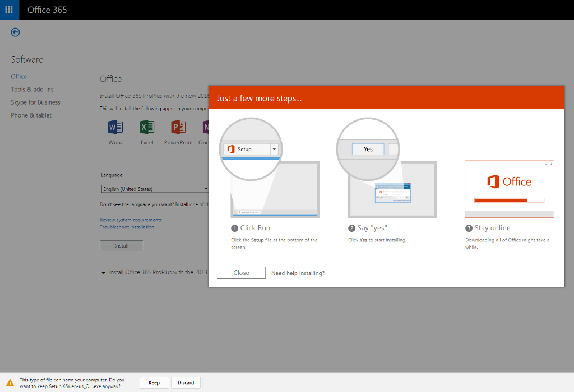The height and width of the screenshot is (392, 574).
Task: Open Review system requirements link
Action: tap(131, 220)
